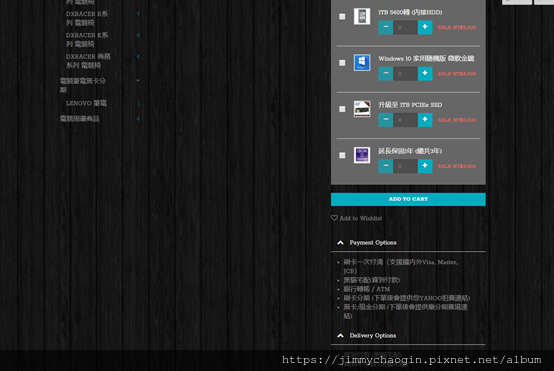Open the 電競筆電無卡分期 category

coord(83,85)
